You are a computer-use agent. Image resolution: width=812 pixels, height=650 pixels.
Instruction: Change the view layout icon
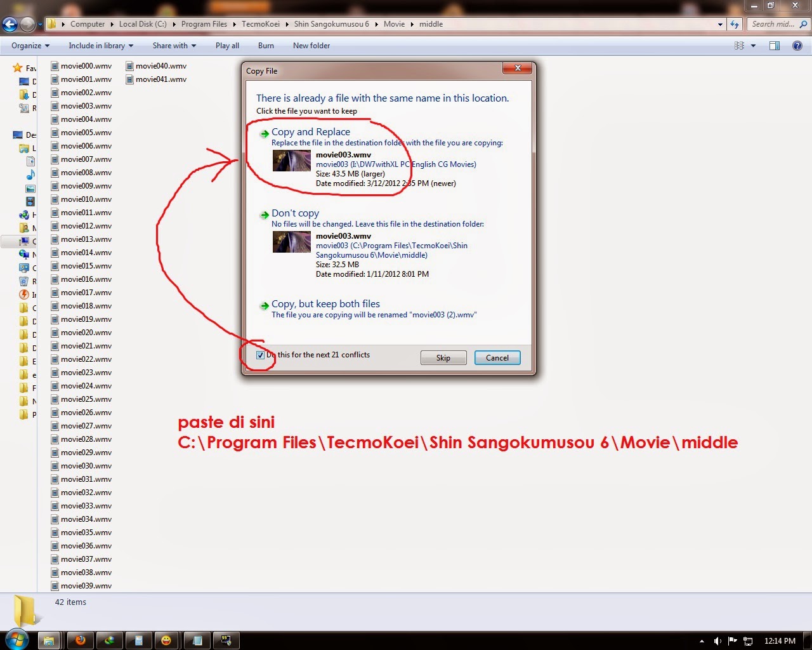point(739,46)
